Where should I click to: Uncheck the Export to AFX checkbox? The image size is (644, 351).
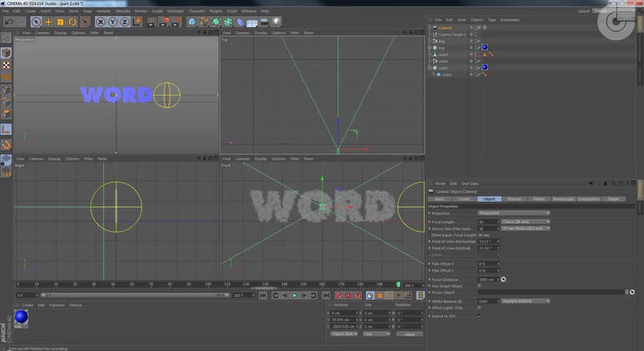[x=479, y=316]
